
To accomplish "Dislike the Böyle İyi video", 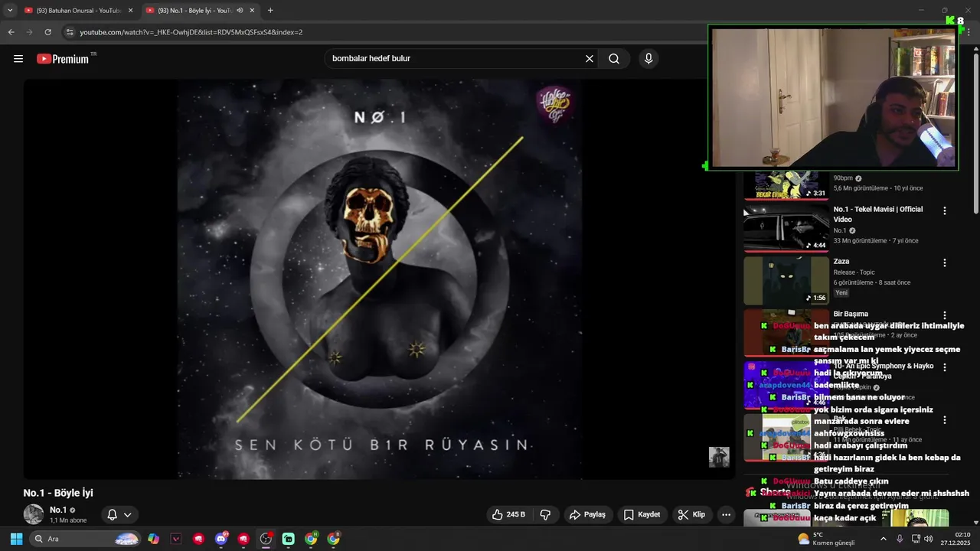I will point(546,514).
